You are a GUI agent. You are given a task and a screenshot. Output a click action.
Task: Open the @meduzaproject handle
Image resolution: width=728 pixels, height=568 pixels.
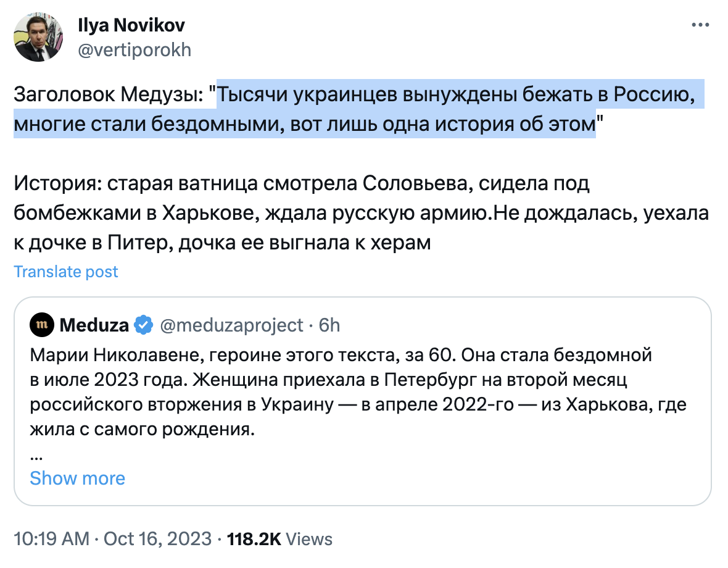click(x=231, y=325)
